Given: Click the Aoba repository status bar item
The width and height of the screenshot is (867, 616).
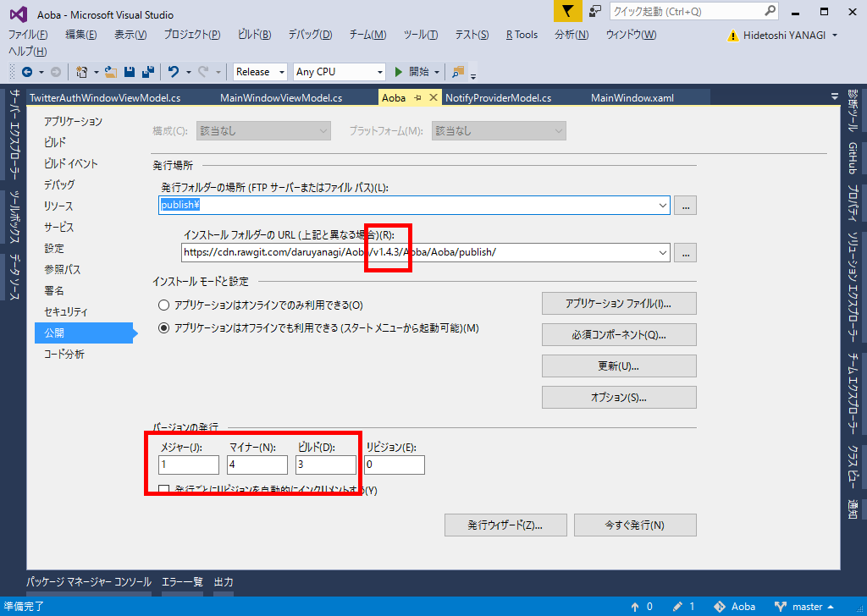Looking at the screenshot, I should pyautogui.click(x=735, y=607).
